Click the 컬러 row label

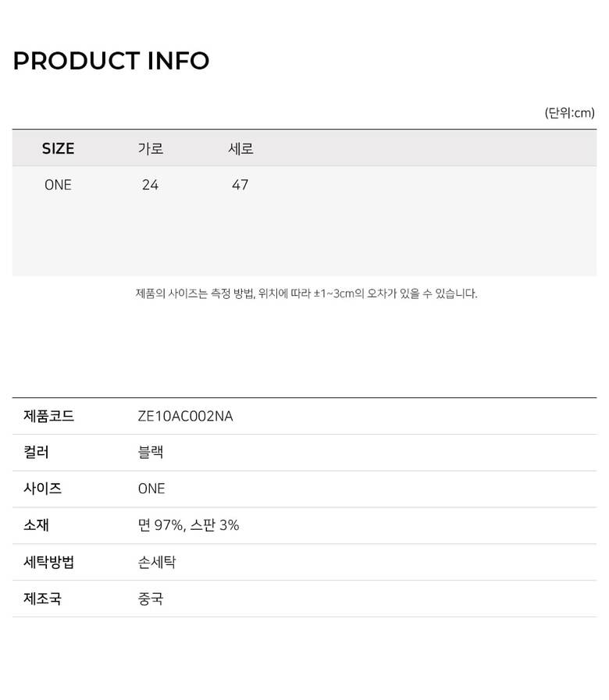coord(37,453)
